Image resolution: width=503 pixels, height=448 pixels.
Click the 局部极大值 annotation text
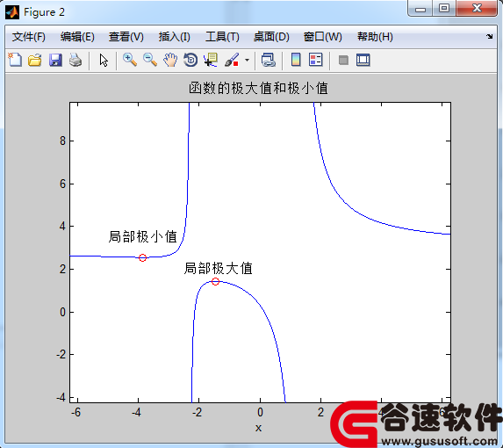click(218, 268)
